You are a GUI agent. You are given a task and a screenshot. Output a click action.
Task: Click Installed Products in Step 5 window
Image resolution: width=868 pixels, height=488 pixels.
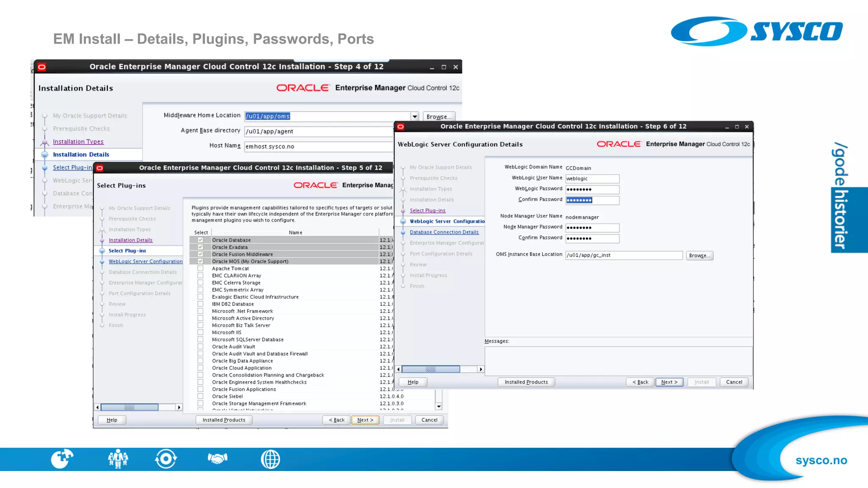coord(224,420)
